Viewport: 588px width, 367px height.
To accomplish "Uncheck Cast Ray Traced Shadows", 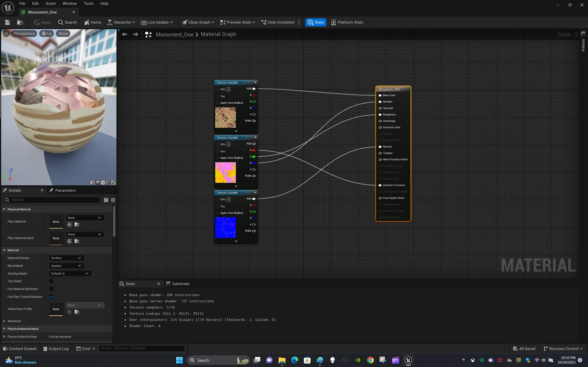I will pos(51,297).
